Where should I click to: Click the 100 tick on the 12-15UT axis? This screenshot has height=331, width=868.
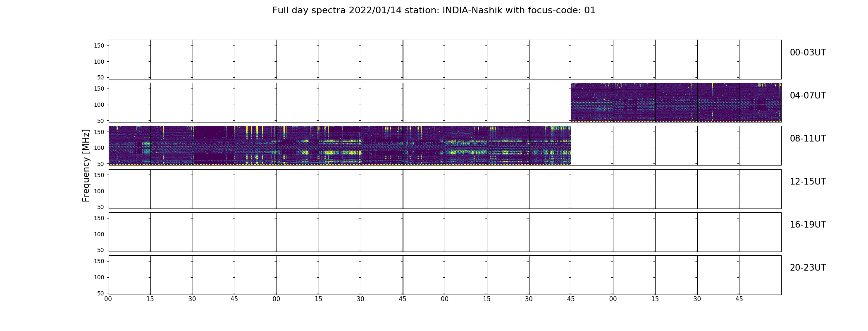[x=99, y=191]
